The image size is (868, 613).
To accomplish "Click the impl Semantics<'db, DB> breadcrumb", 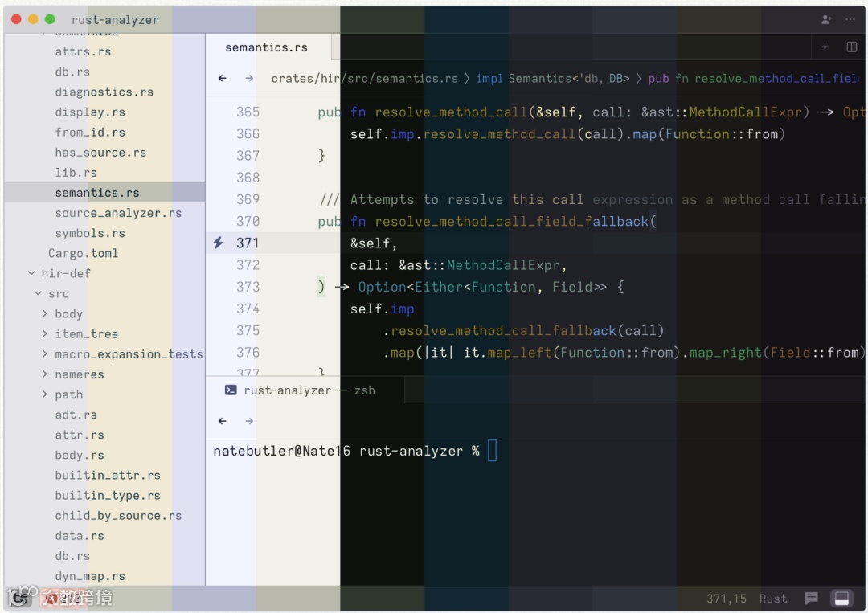I will click(x=552, y=79).
